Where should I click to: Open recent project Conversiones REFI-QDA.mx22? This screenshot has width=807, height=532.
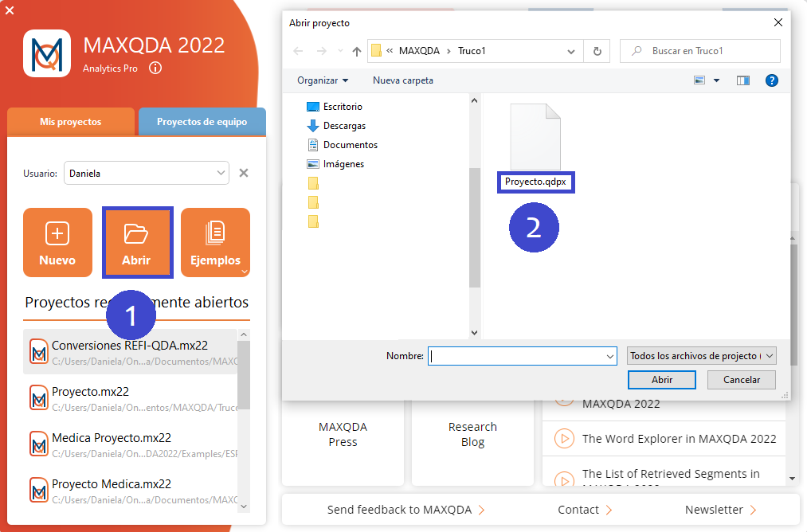click(x=130, y=352)
